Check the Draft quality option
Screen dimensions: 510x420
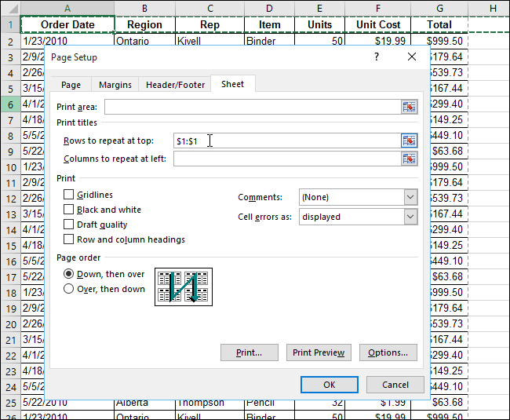tap(69, 225)
